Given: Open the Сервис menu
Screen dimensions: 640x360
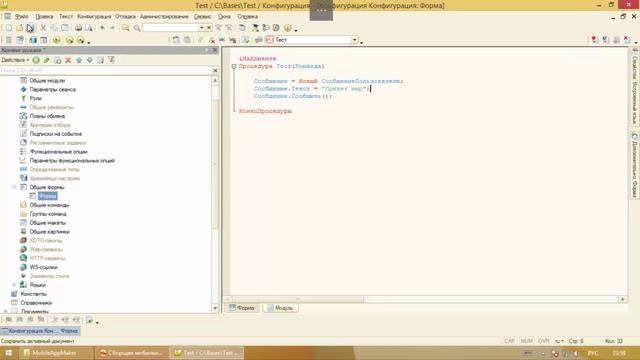Looking at the screenshot, I should [202, 16].
